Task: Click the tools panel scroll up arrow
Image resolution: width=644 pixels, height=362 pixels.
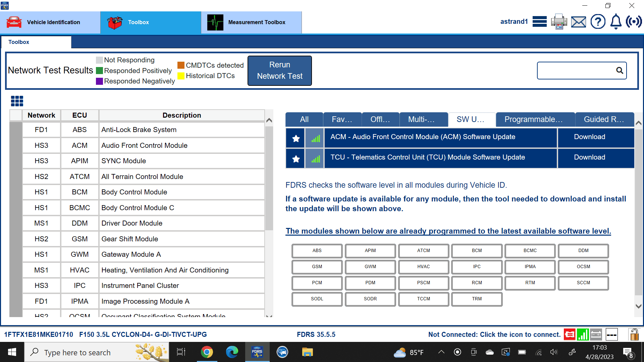Action: click(639, 123)
